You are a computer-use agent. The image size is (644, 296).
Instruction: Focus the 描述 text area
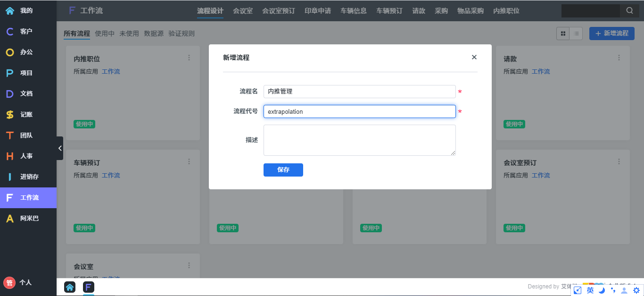tap(359, 140)
